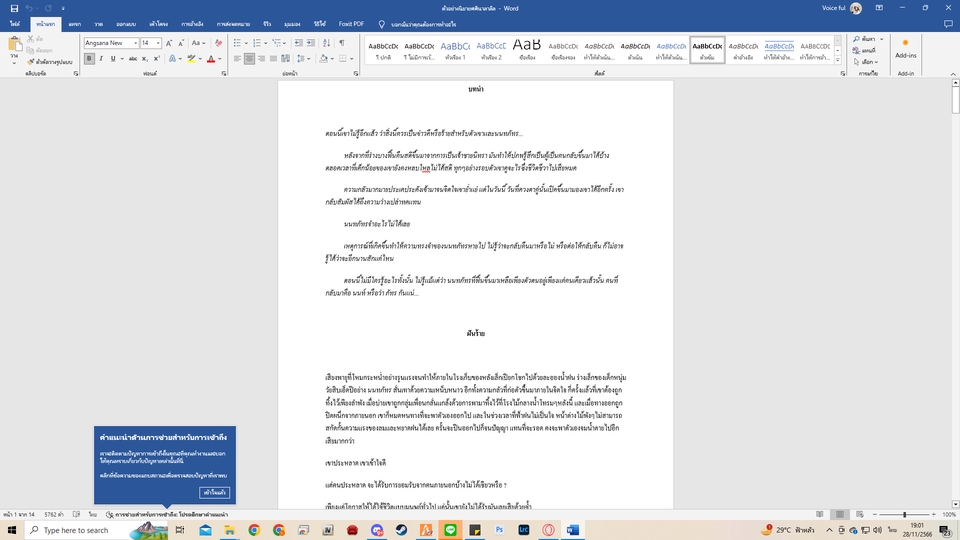Click the Text Effects glowing A icon
The height and width of the screenshot is (540, 960).
(x=172, y=59)
